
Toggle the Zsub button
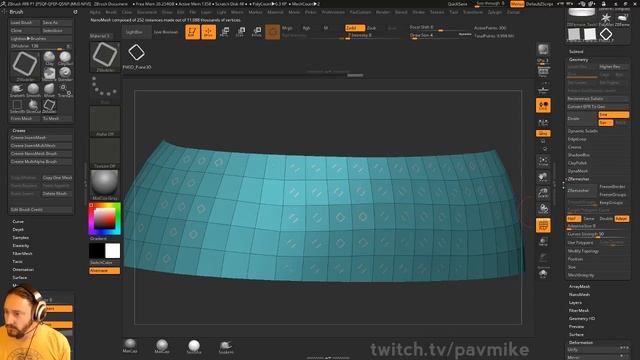371,28
